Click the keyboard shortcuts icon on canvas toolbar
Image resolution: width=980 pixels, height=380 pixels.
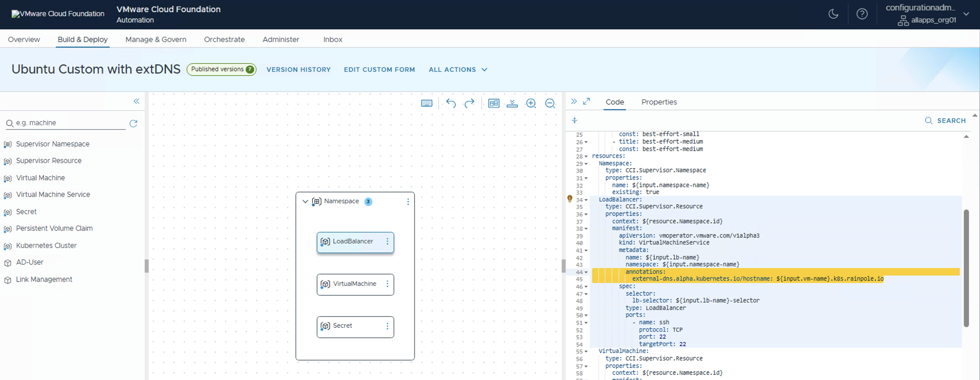[427, 103]
